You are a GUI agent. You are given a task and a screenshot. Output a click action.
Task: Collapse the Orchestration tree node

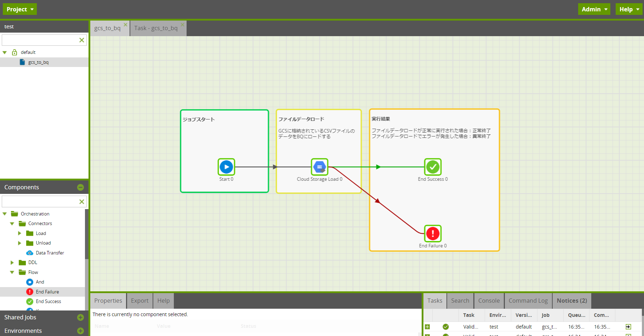pyautogui.click(x=5, y=214)
